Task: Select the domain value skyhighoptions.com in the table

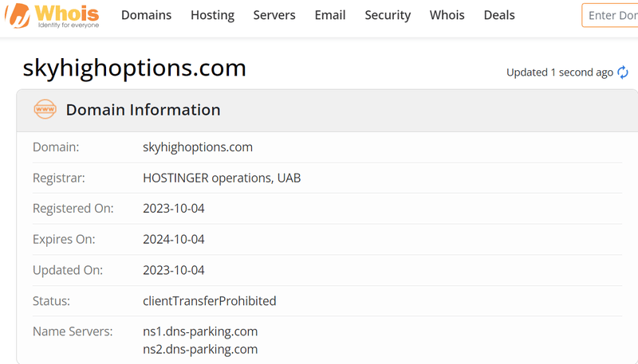Action: point(198,147)
